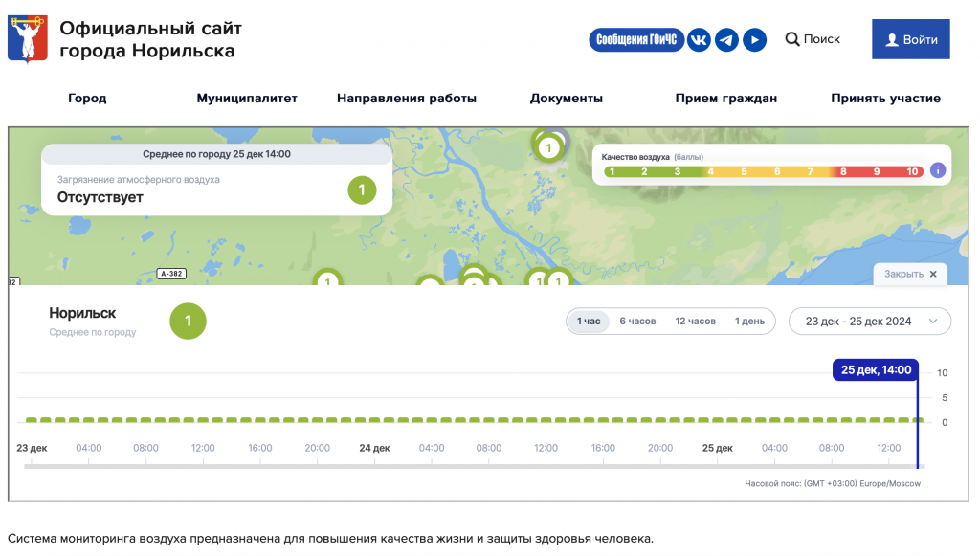Click level 3 on air quality scale
The height and width of the screenshot is (556, 980).
(678, 171)
